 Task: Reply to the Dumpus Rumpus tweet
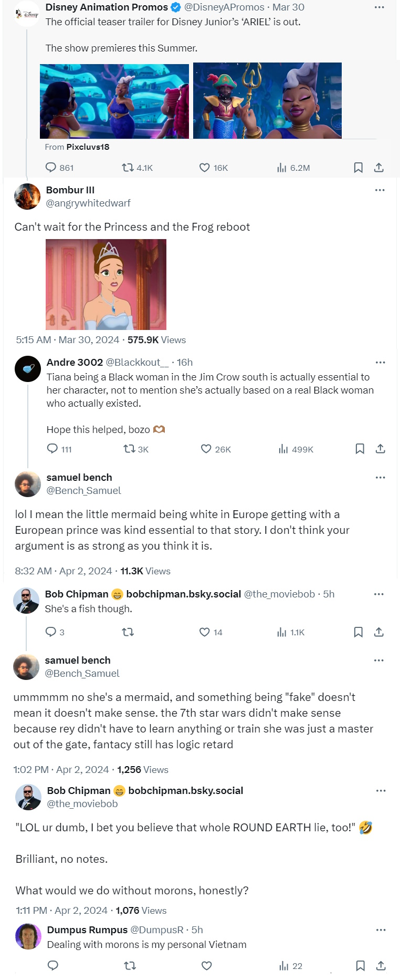[53, 965]
